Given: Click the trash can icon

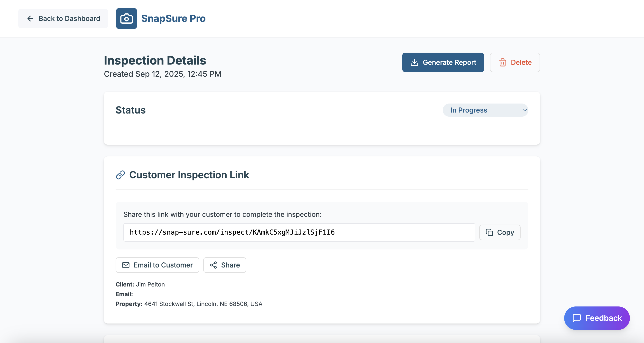Looking at the screenshot, I should coord(502,62).
